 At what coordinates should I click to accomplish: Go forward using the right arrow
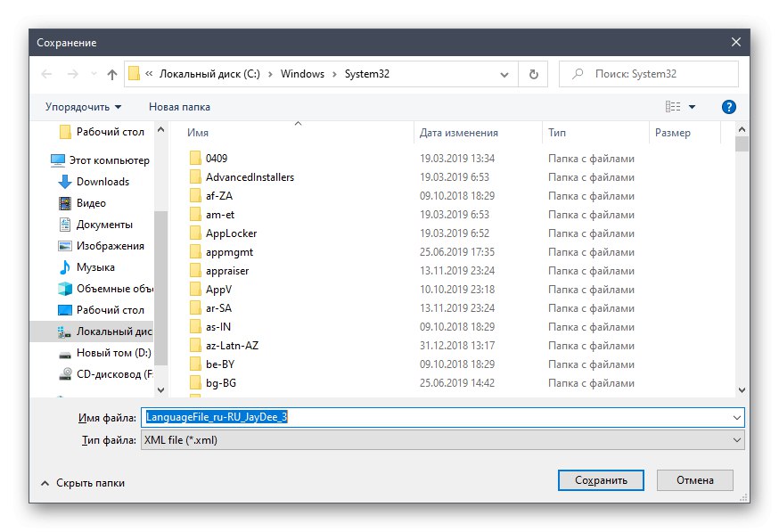coord(72,74)
